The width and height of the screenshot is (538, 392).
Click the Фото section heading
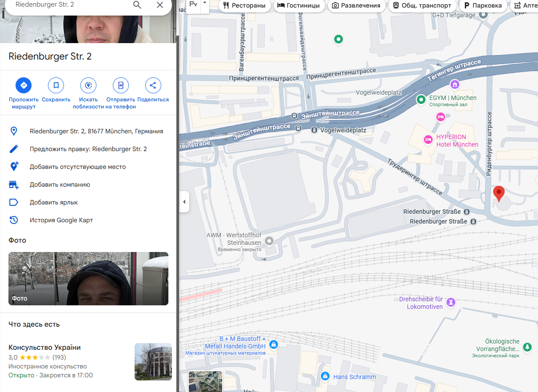pyautogui.click(x=17, y=240)
